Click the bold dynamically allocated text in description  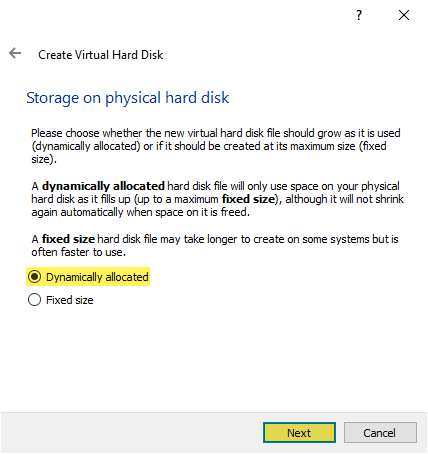103,186
